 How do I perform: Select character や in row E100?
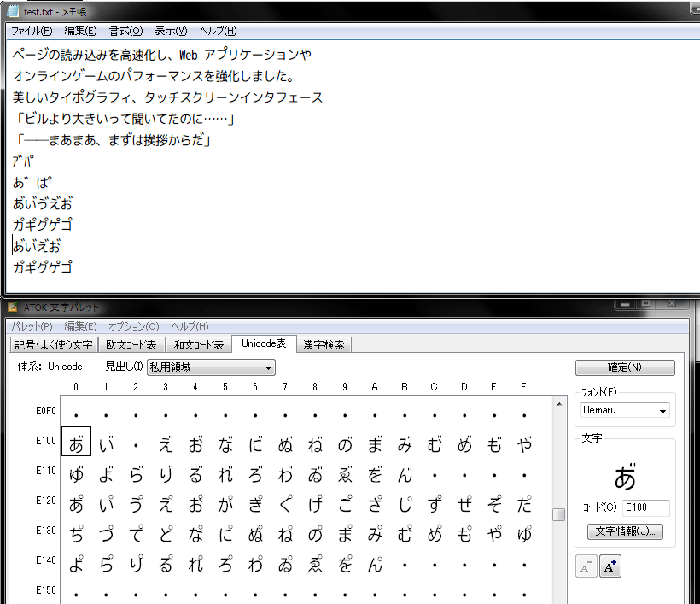[x=524, y=444]
